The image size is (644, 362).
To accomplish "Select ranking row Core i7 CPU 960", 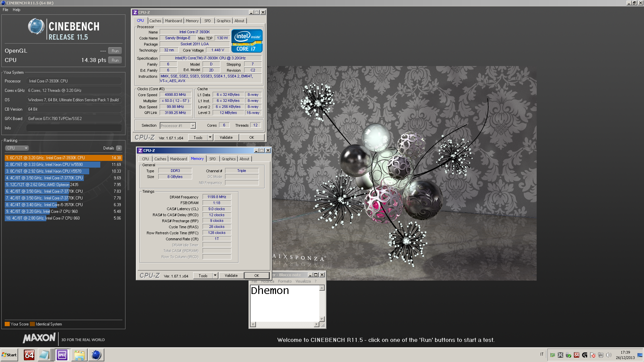I will (x=63, y=212).
